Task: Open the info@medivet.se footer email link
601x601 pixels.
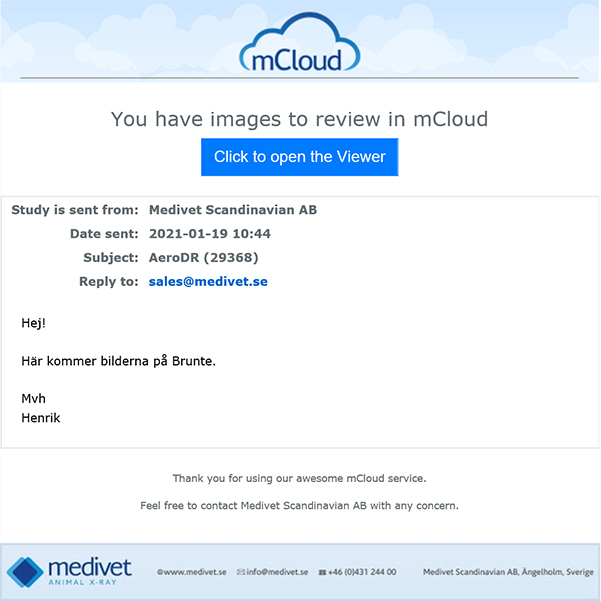Action: pos(277,572)
